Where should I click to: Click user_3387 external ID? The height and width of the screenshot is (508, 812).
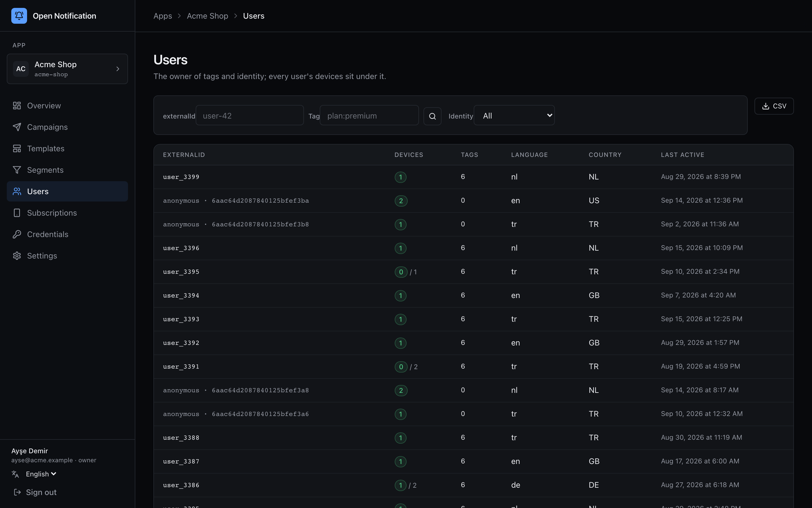coord(181,461)
